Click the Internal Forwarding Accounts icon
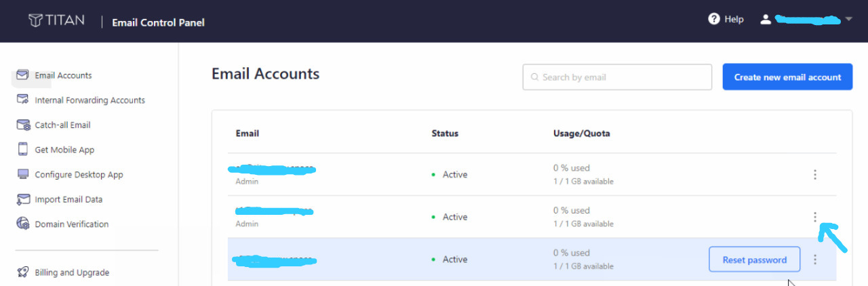 click(22, 100)
